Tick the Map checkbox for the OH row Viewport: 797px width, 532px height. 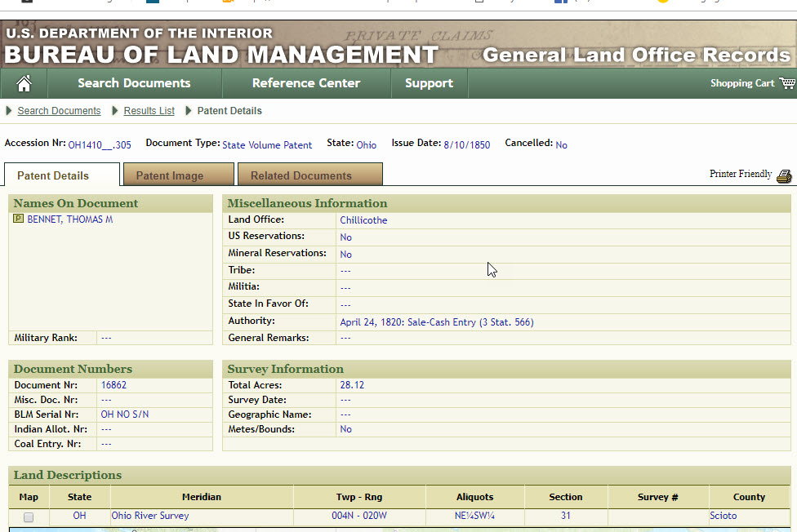pos(29,516)
